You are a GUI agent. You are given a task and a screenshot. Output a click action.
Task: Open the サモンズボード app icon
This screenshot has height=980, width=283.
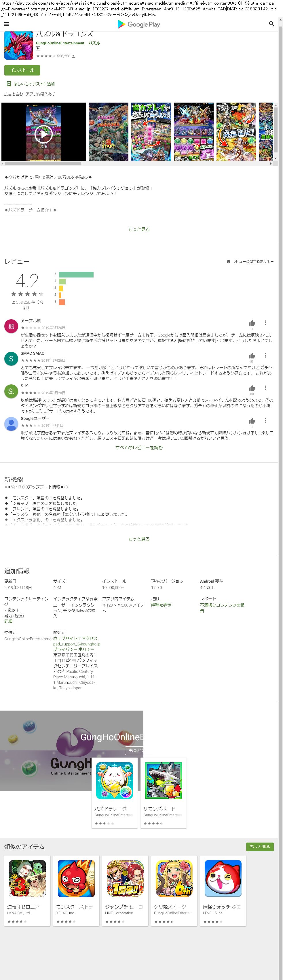pyautogui.click(x=163, y=780)
